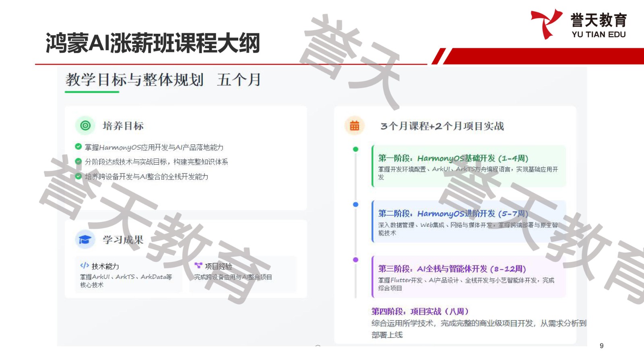Click the 第四阶段：项目实战 heading
644x362 pixels.
coord(420,311)
